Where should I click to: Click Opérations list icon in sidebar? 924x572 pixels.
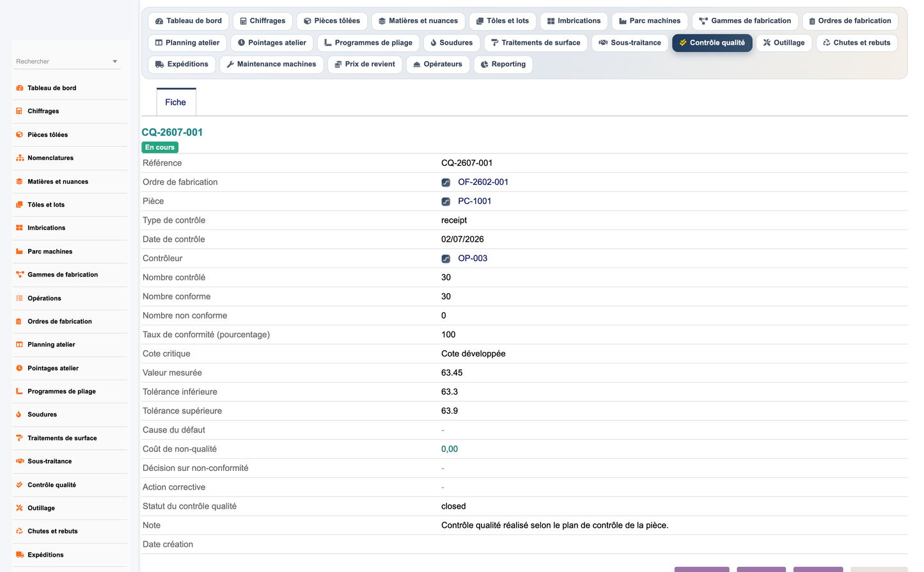(19, 298)
